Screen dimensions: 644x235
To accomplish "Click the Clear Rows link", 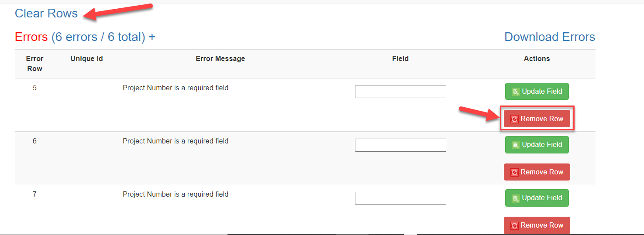I will click(46, 14).
